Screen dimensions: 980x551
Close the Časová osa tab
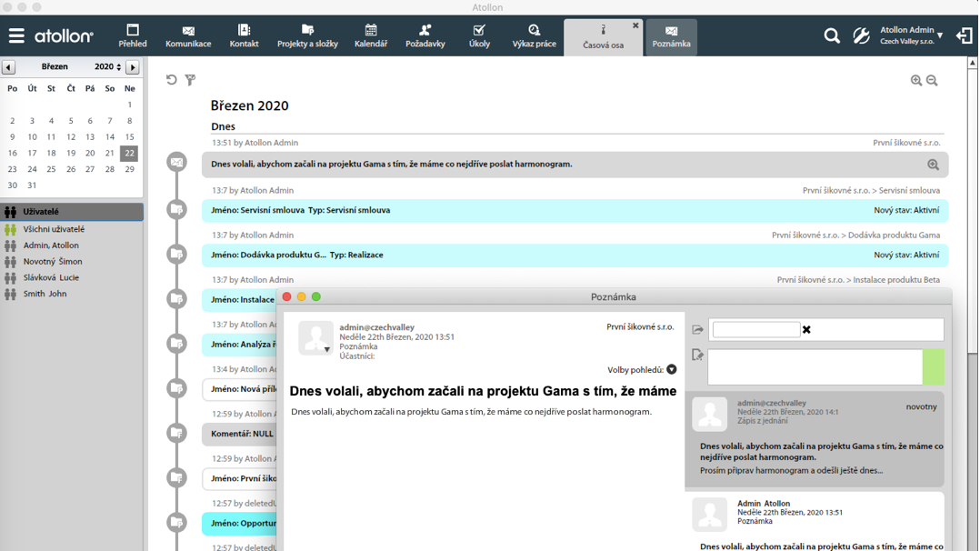pyautogui.click(x=635, y=25)
